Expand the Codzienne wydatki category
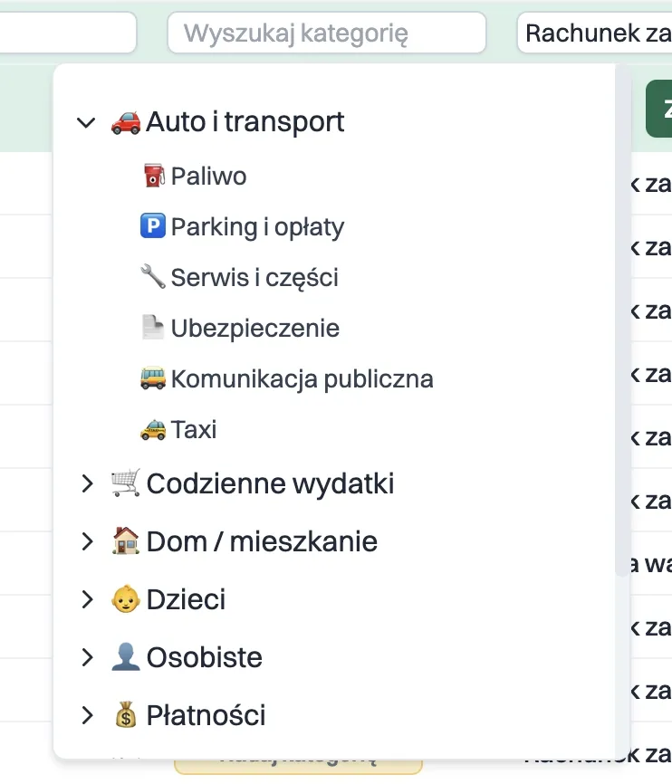672x784 pixels. (x=86, y=483)
